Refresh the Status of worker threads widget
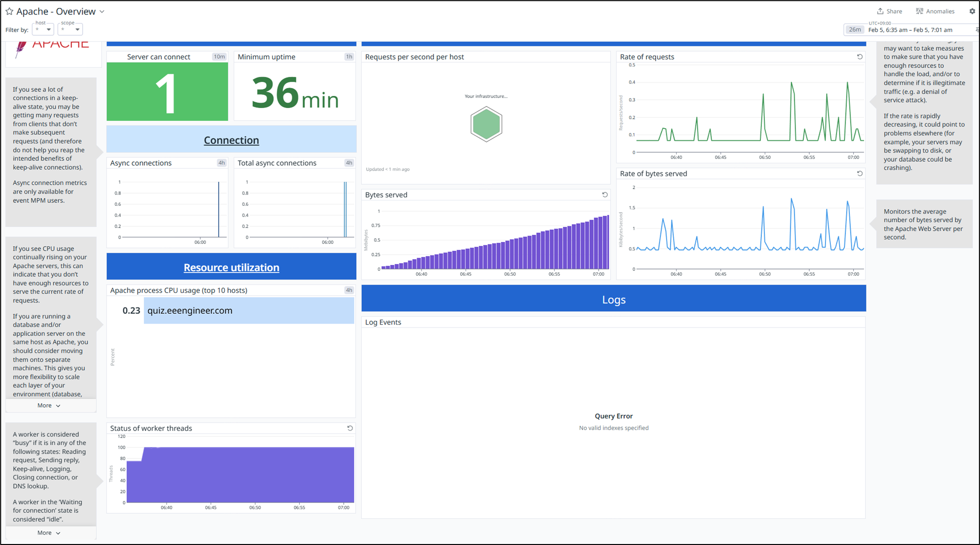Image resolution: width=980 pixels, height=545 pixels. (x=350, y=428)
